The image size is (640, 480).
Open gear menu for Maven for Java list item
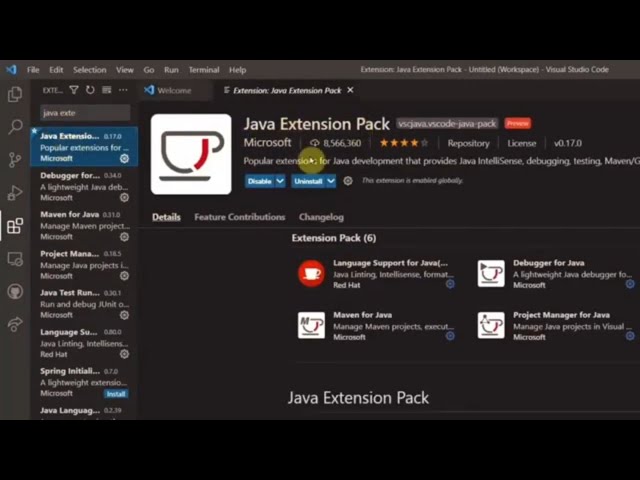(x=124, y=237)
